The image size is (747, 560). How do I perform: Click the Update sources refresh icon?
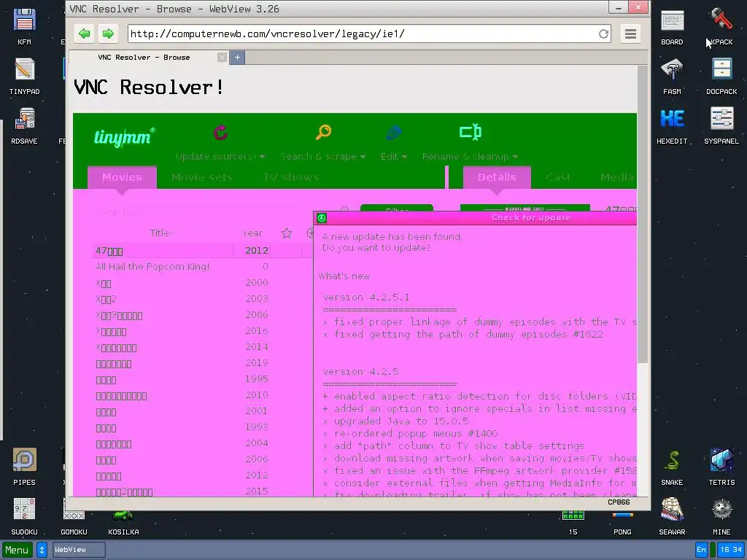click(220, 132)
